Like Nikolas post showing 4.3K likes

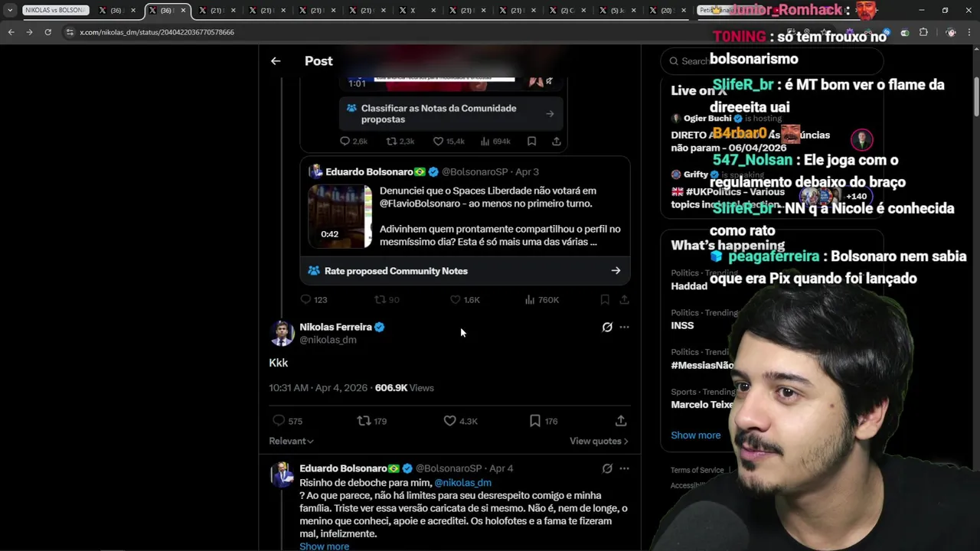click(449, 421)
